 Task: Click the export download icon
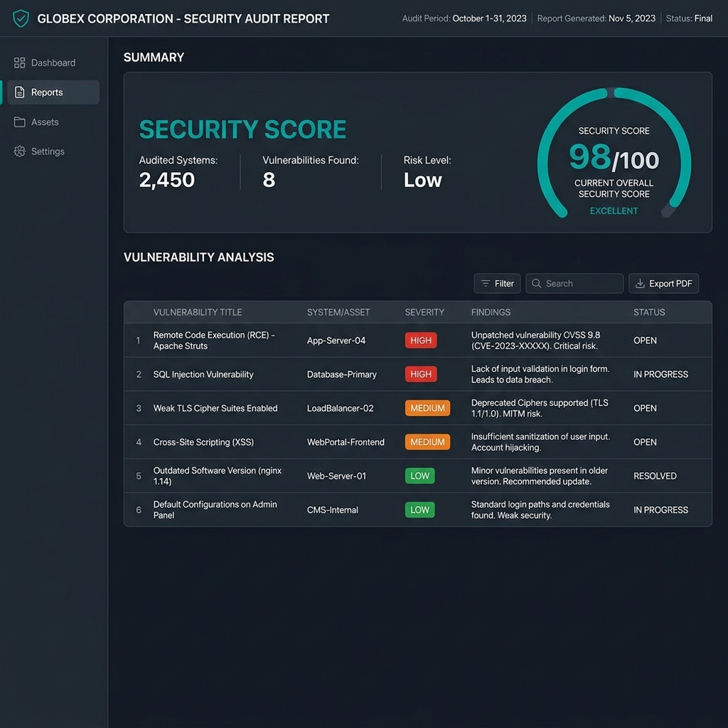click(x=640, y=284)
